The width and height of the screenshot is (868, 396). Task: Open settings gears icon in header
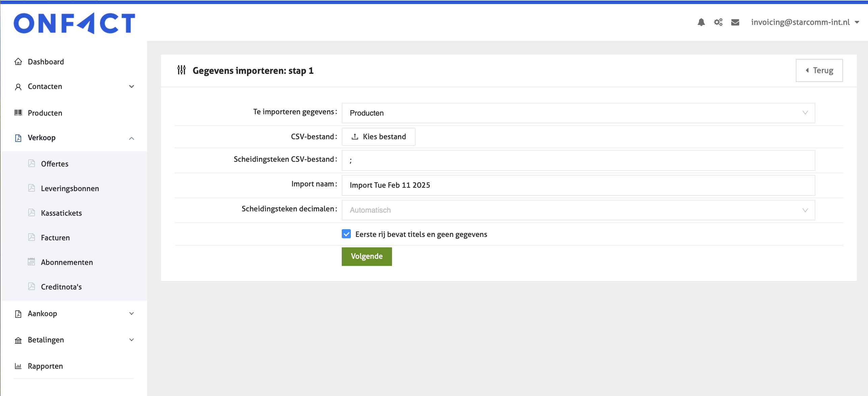(718, 22)
